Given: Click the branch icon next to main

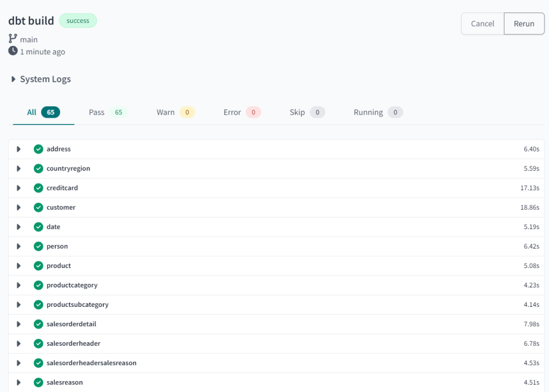Looking at the screenshot, I should point(11,39).
